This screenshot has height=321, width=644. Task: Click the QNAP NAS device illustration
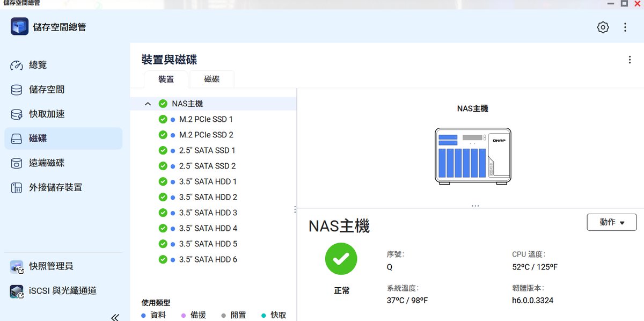click(472, 156)
